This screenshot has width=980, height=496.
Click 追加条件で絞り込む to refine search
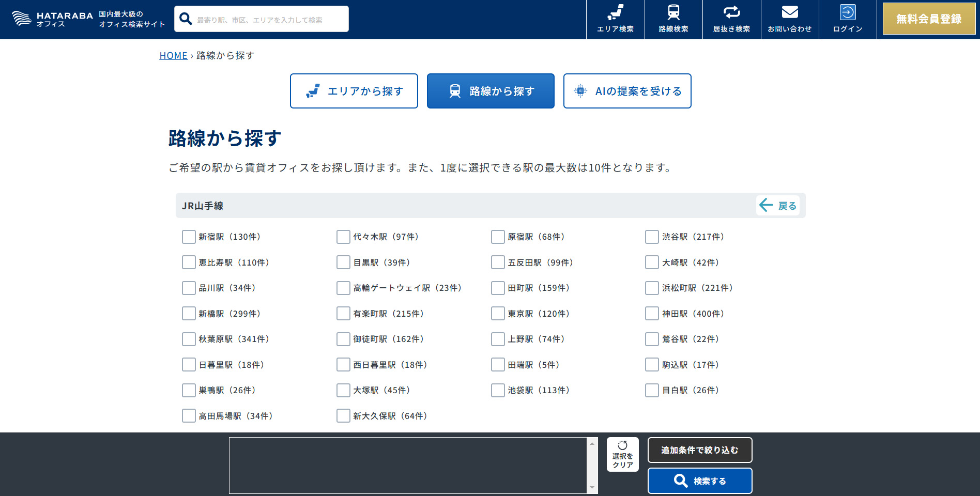(x=700, y=450)
